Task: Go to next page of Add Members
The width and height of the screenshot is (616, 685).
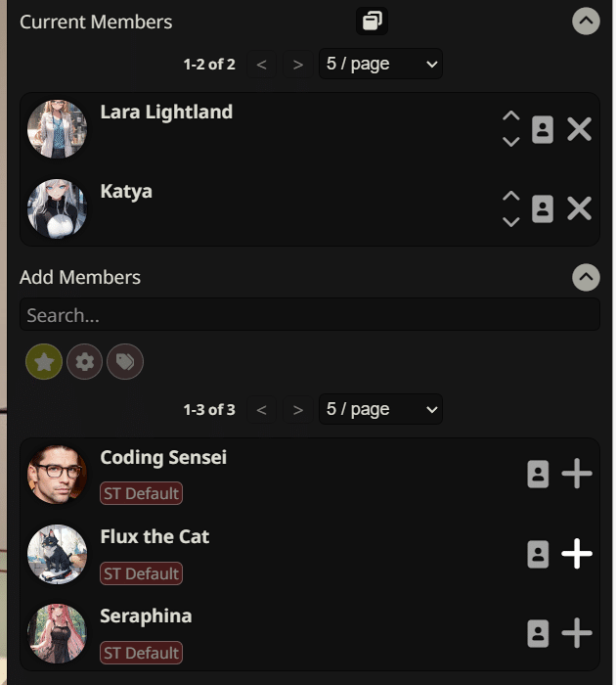Action: 298,410
